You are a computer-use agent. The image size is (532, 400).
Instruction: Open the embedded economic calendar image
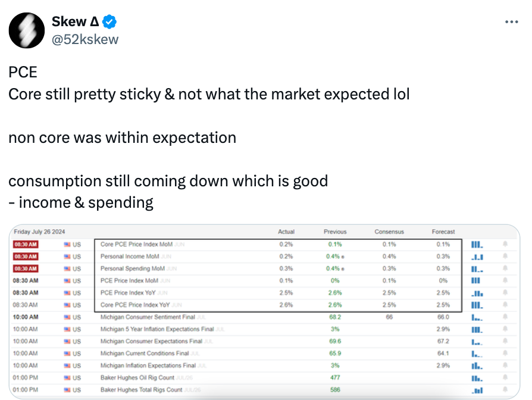264,311
